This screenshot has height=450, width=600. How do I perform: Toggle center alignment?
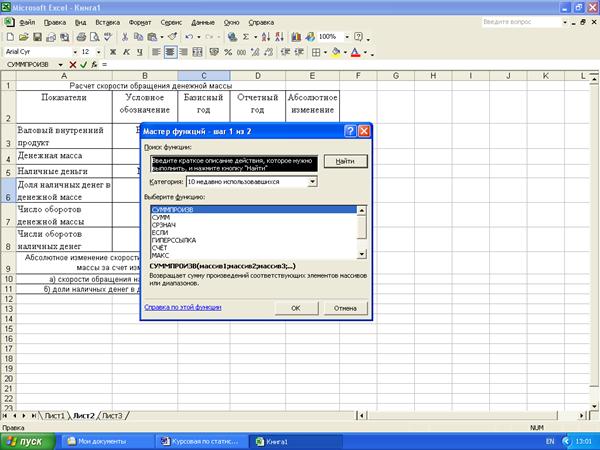(170, 51)
